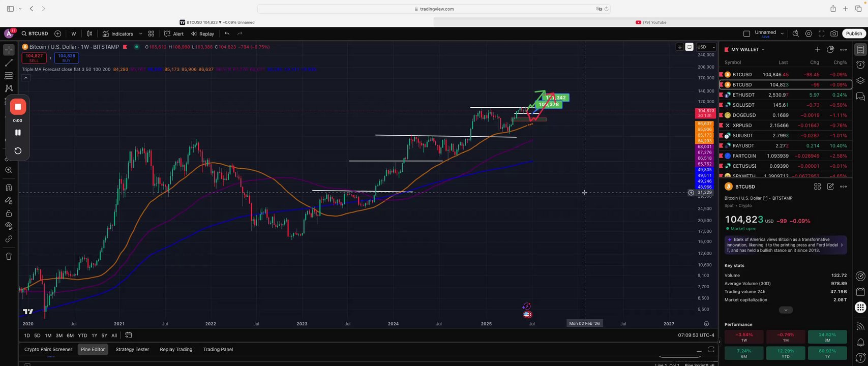
Task: Toggle auto-fit price scale button
Action: click(x=689, y=47)
